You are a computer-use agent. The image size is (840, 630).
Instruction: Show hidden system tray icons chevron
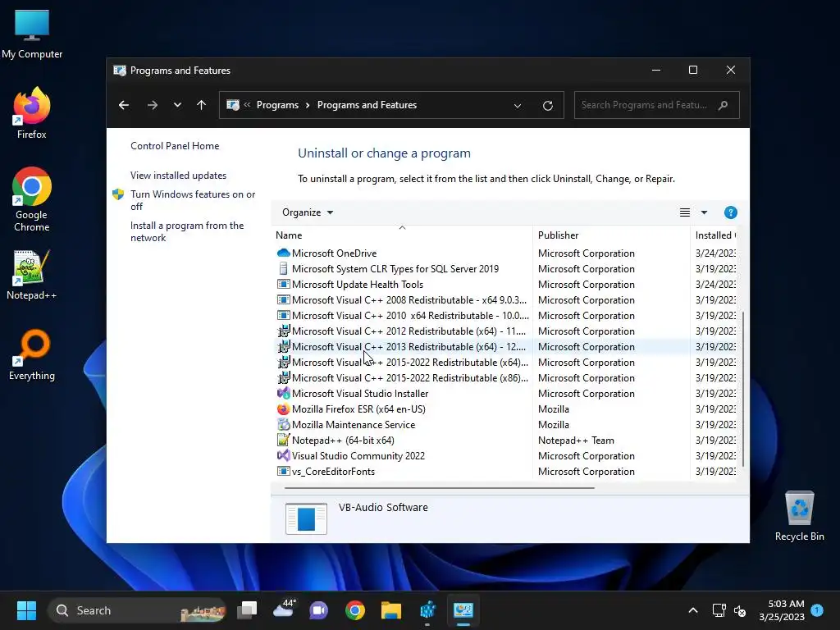[692, 610]
